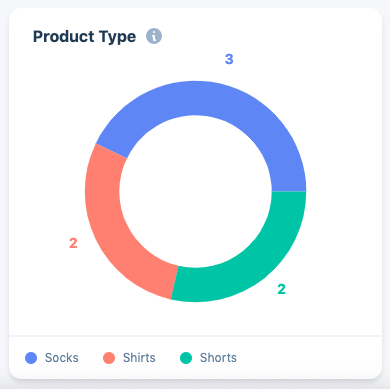Click the blue value label 3
Screen dimensions: 390x389
tap(229, 59)
